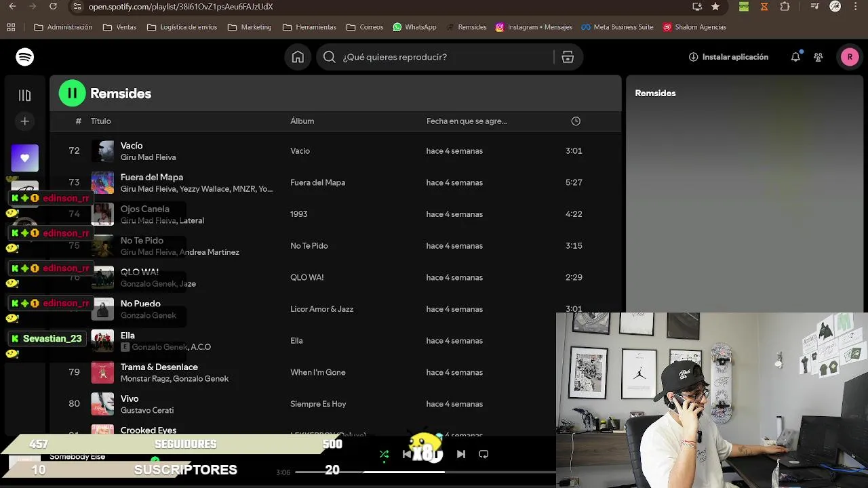
Task: Click song title Fuera del Mapa
Action: click(x=152, y=177)
